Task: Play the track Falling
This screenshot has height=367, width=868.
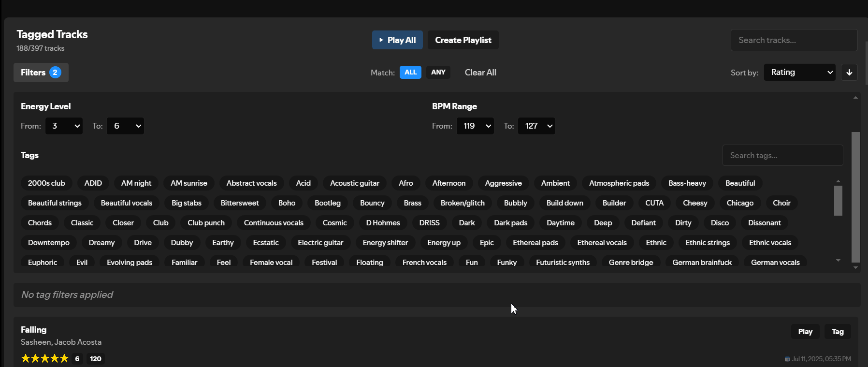Action: pos(805,332)
